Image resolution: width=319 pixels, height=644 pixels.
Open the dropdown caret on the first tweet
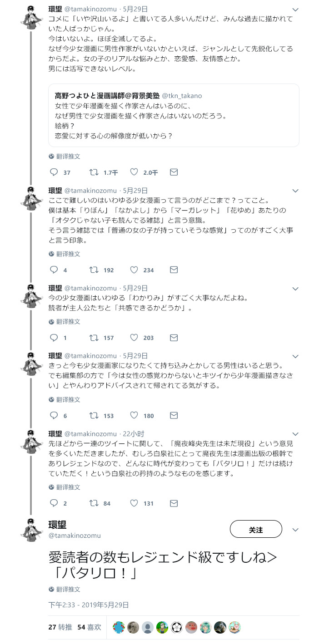[295, 9]
